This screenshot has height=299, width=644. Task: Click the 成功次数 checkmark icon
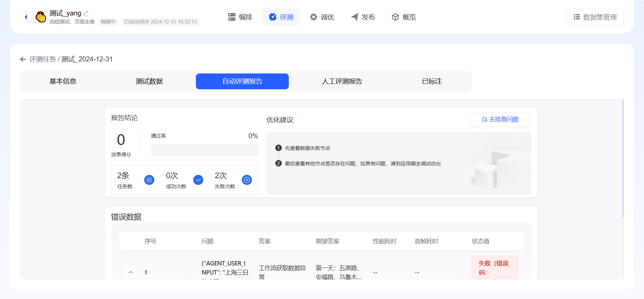coord(198,180)
